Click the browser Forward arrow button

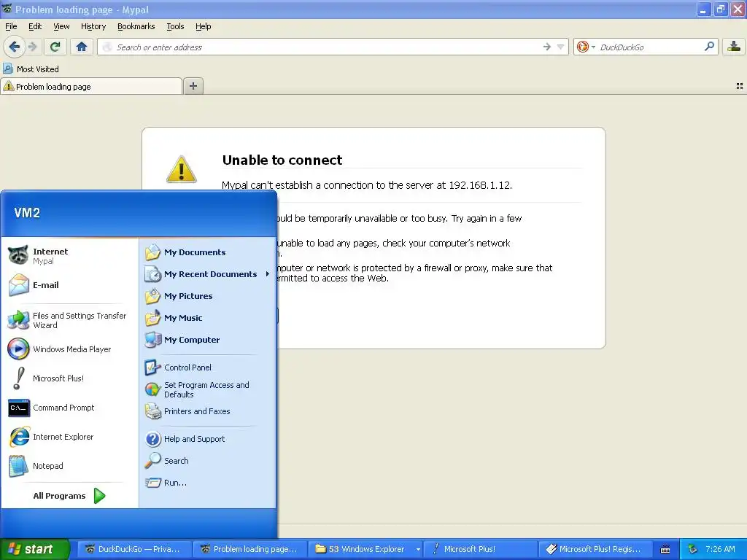pyautogui.click(x=32, y=47)
